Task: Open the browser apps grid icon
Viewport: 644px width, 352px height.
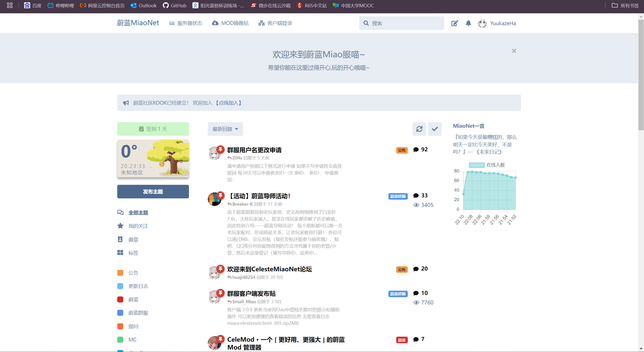Action: click(x=10, y=6)
